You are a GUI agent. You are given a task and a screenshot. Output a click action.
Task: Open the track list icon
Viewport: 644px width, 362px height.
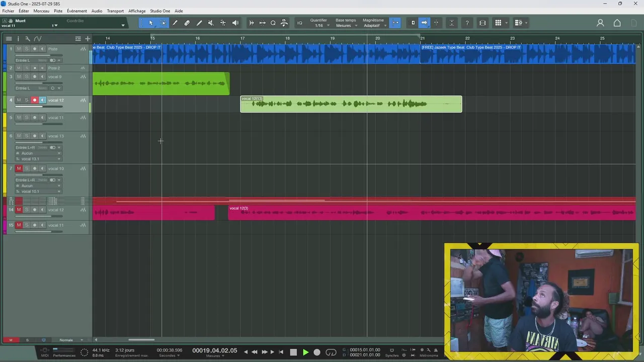9,39
